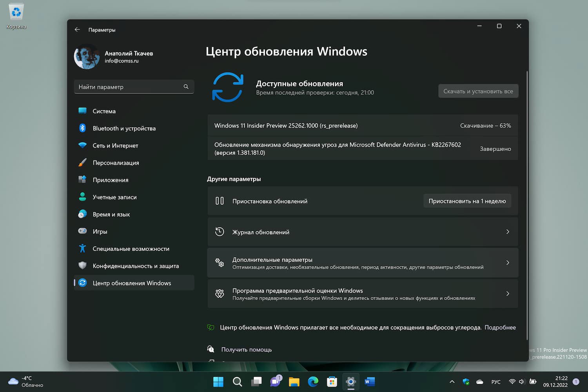
Task: Open the weather widget showing -4°C
Action: click(24, 381)
